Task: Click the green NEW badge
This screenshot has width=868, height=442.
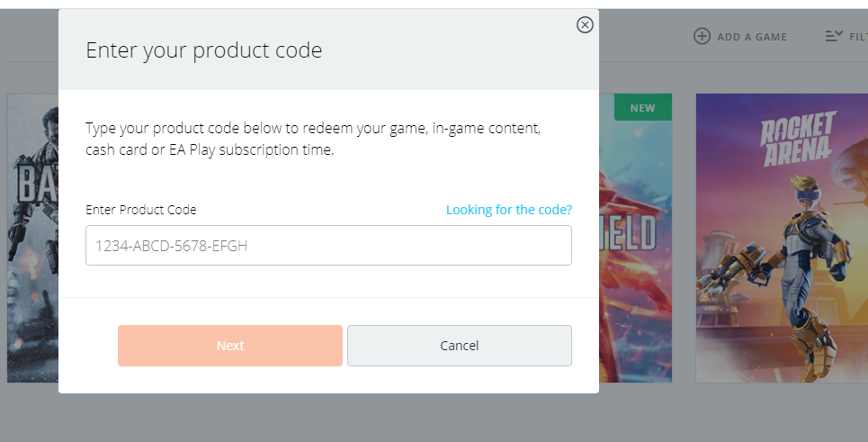Action: (642, 108)
